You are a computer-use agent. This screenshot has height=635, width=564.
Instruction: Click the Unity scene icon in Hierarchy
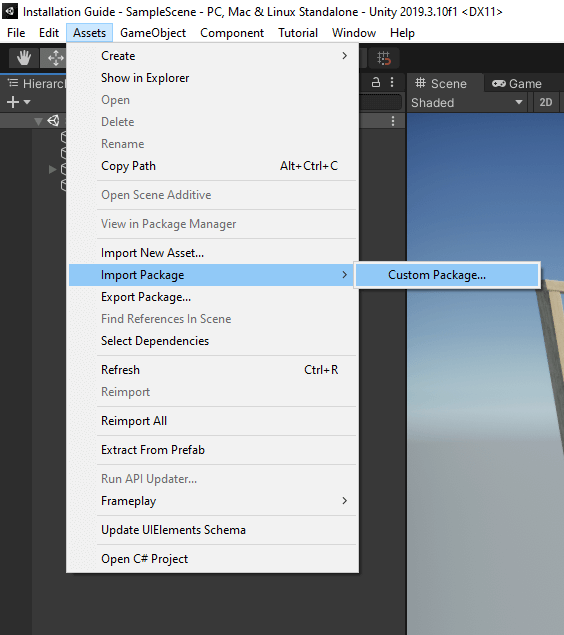pos(53,121)
